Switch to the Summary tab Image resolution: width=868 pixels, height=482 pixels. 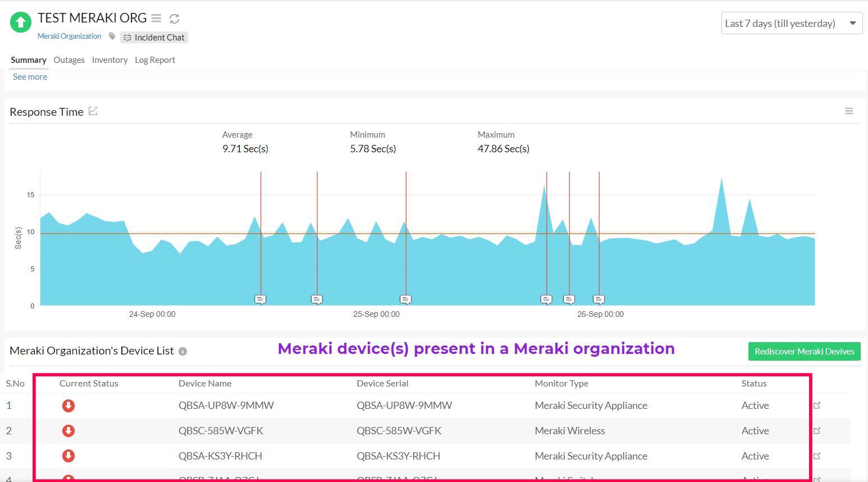(29, 60)
